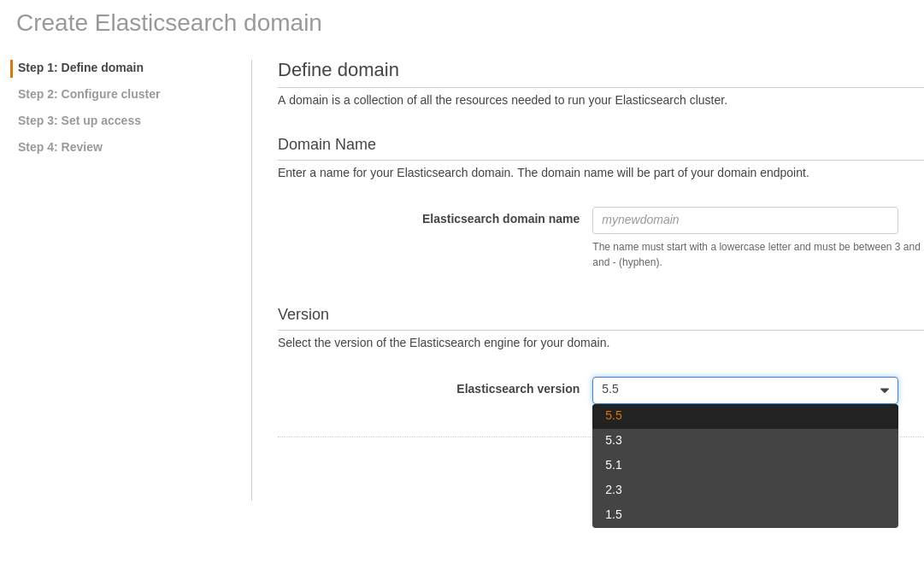Choose version 5.3 in the dropdown

coord(744,441)
